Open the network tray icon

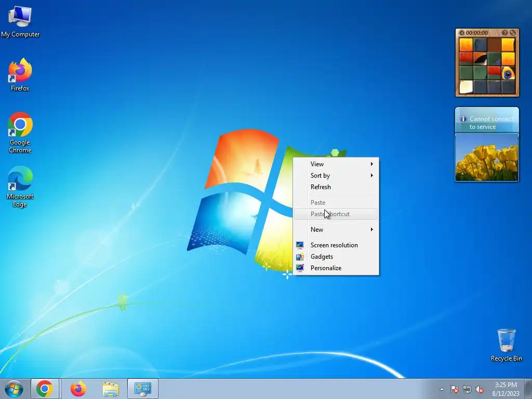(467, 390)
